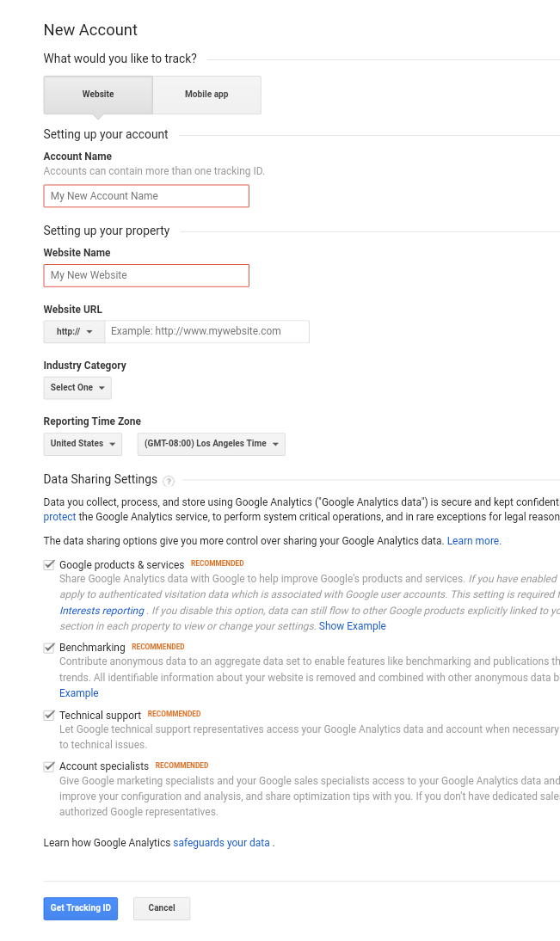The image size is (560, 941).
Task: Follow the Interests reporting link
Action: coord(102,611)
